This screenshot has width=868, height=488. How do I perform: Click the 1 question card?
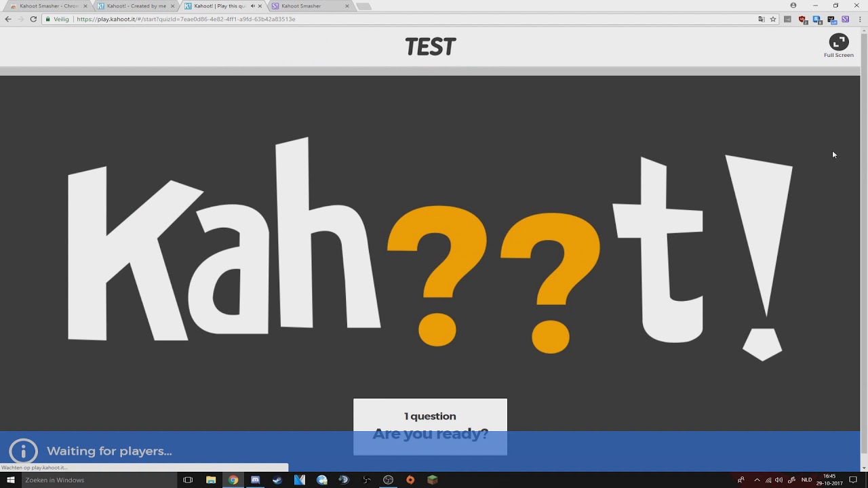430,426
